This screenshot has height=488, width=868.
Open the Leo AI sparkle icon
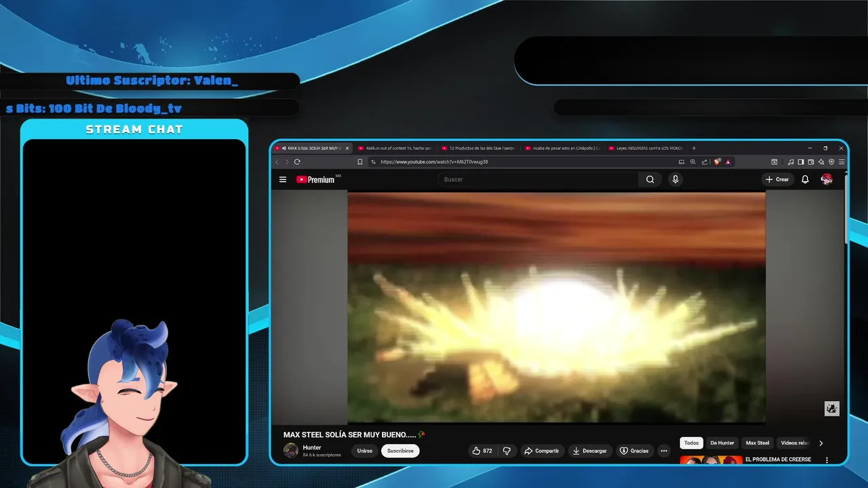821,162
